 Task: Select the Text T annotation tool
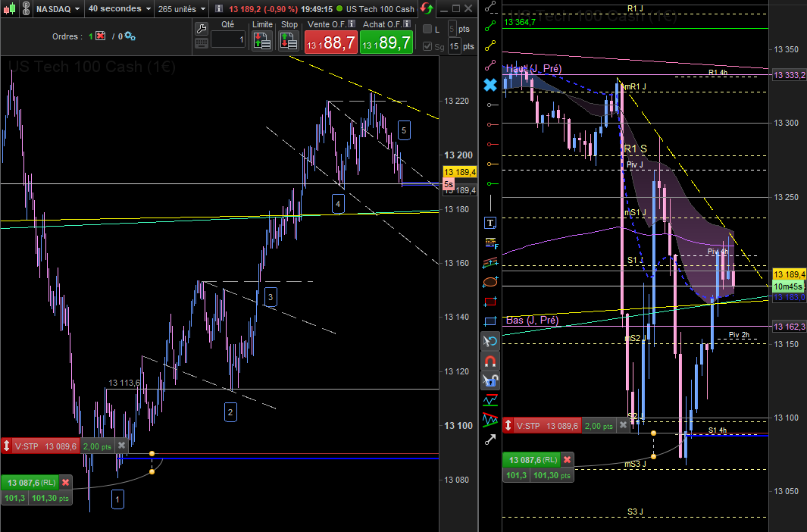point(490,223)
